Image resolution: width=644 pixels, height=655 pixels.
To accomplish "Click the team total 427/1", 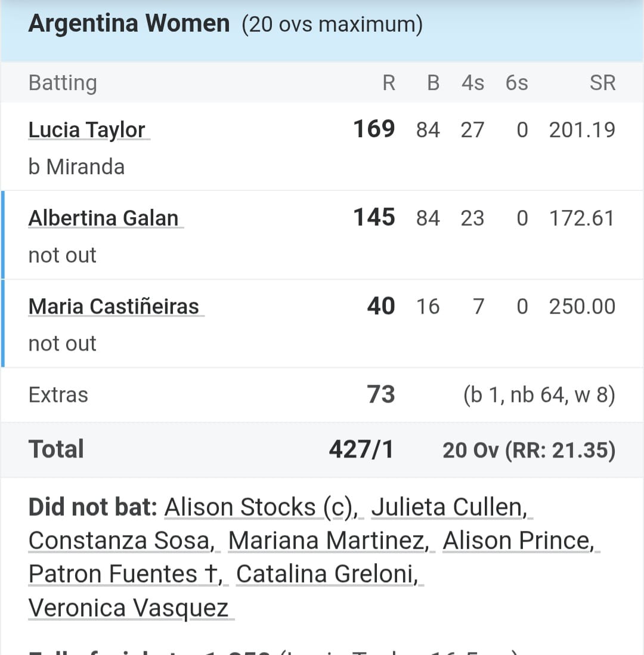I will pyautogui.click(x=361, y=450).
